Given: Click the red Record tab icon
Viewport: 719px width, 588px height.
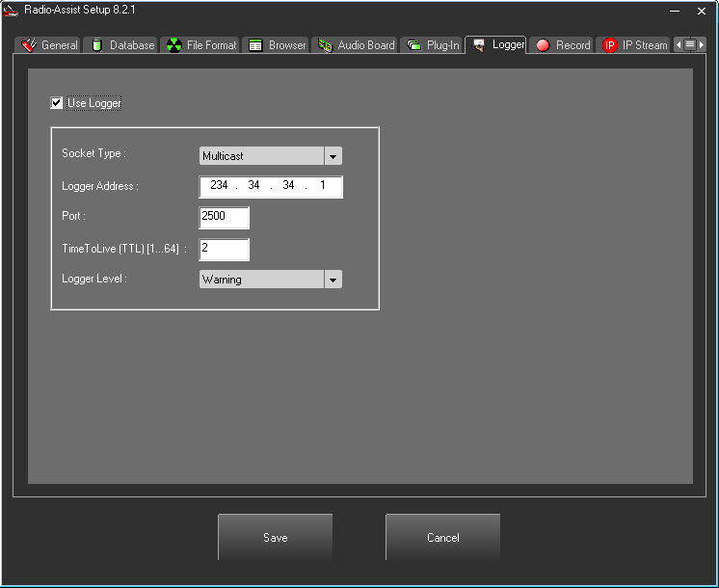Looking at the screenshot, I should coord(543,45).
